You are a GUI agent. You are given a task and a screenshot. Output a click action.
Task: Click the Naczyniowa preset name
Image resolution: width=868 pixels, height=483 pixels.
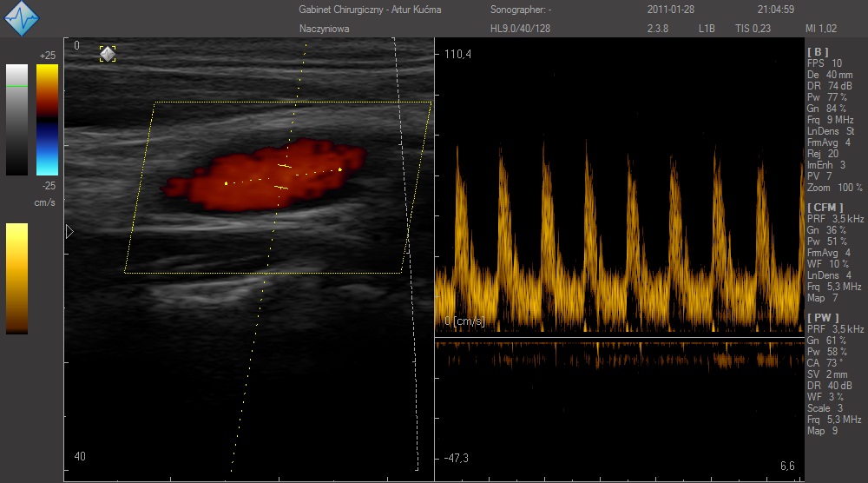[324, 29]
